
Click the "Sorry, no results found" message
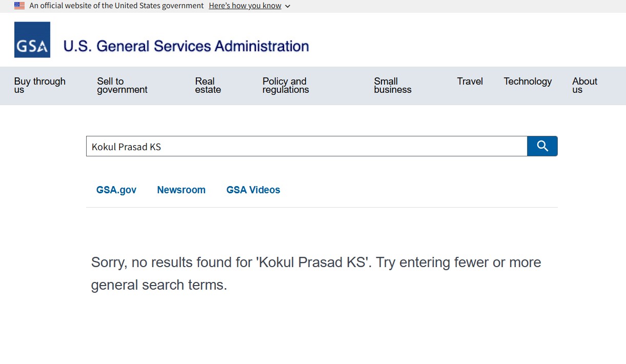pyautogui.click(x=316, y=273)
